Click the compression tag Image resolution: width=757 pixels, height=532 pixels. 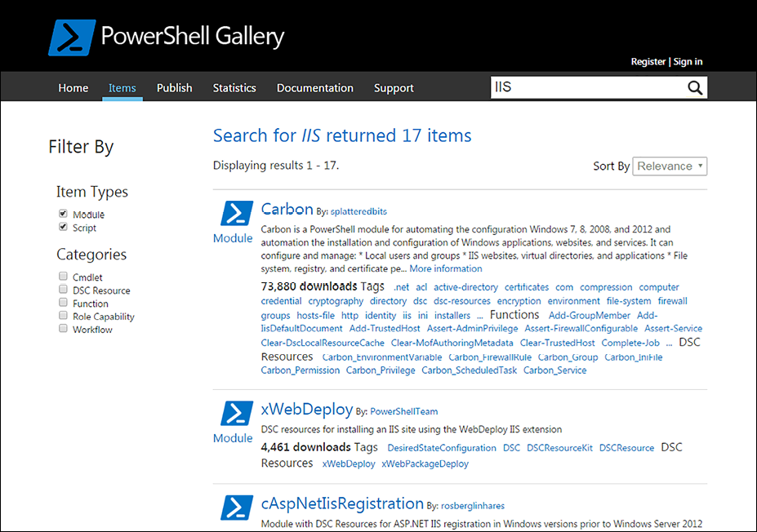[x=606, y=287]
